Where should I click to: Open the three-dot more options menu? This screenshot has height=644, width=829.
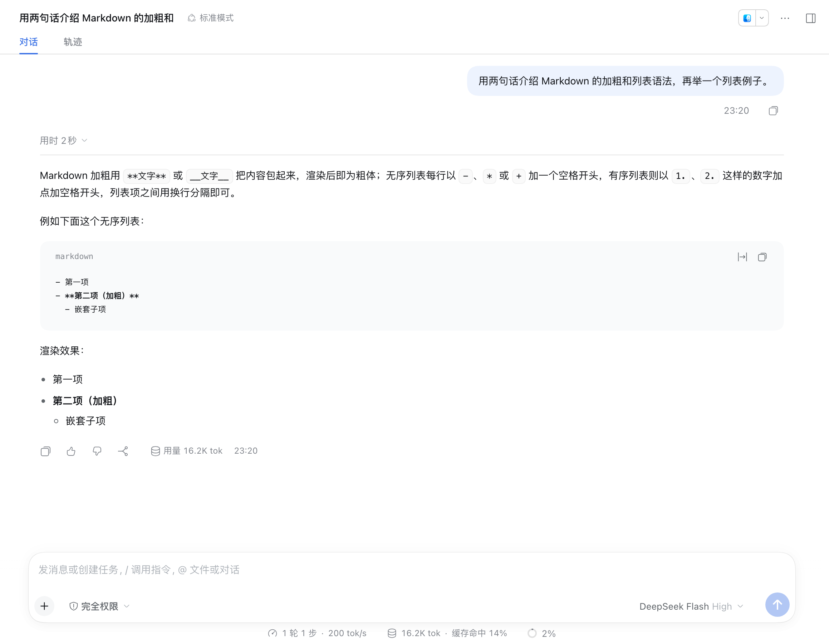785,18
